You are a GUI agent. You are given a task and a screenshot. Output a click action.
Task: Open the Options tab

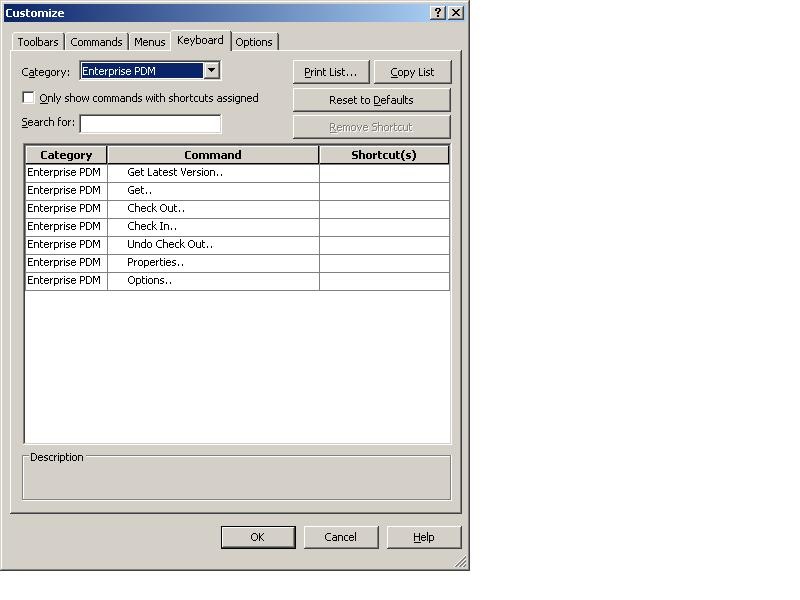[x=254, y=42]
